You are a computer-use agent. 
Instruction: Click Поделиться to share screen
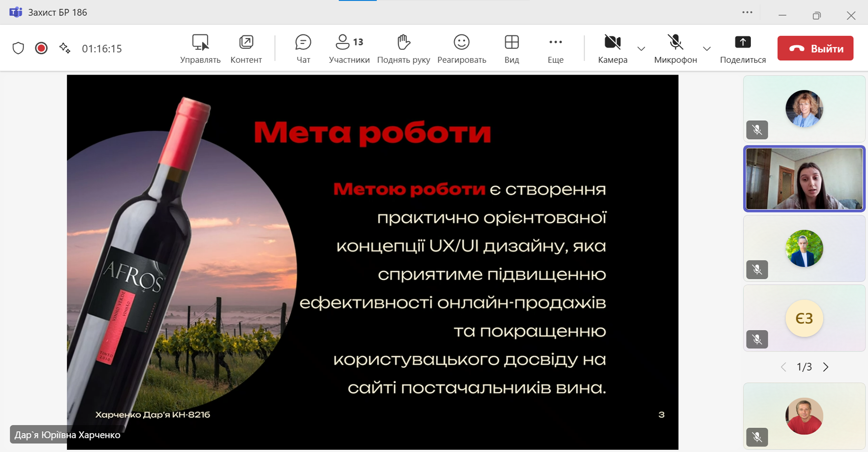tap(743, 48)
